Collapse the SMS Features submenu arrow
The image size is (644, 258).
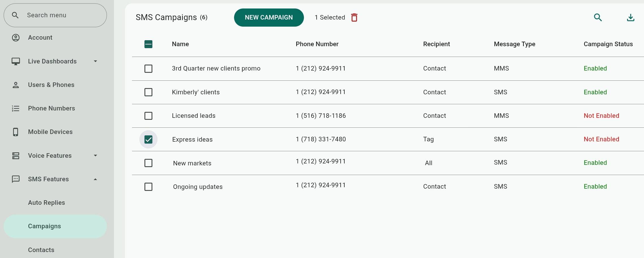click(x=96, y=179)
